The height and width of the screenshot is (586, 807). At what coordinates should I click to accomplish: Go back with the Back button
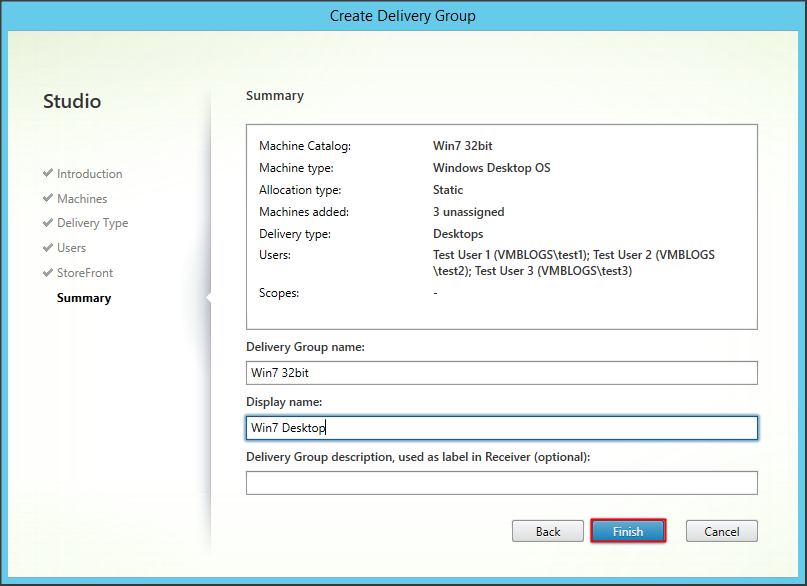548,531
